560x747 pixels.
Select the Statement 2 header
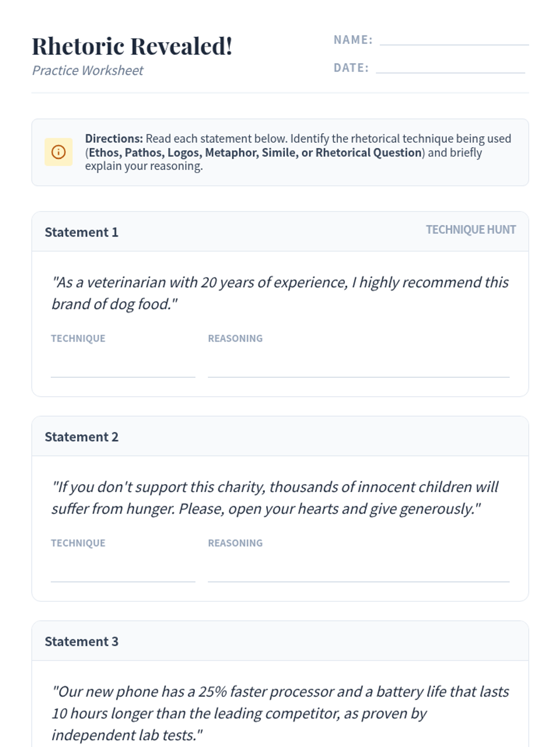(82, 437)
